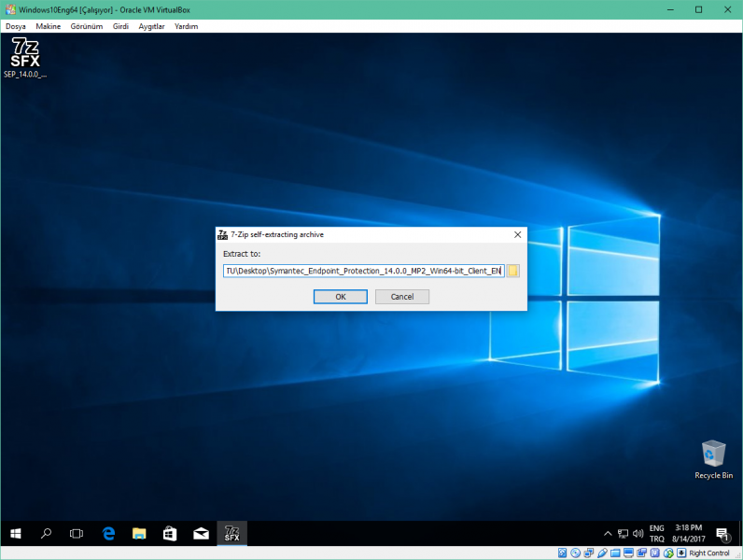
Task: Click the Right Control host key label
Action: click(x=708, y=553)
